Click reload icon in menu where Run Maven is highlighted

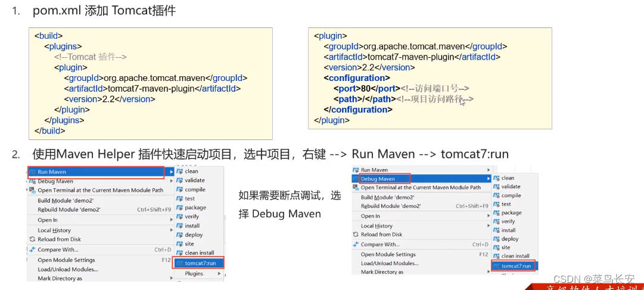32,239
